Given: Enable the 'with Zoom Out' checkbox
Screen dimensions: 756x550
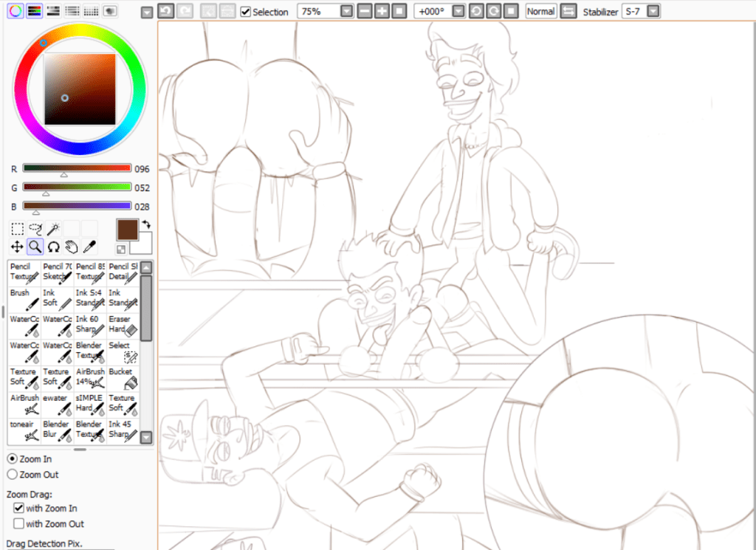Looking at the screenshot, I should [18, 524].
